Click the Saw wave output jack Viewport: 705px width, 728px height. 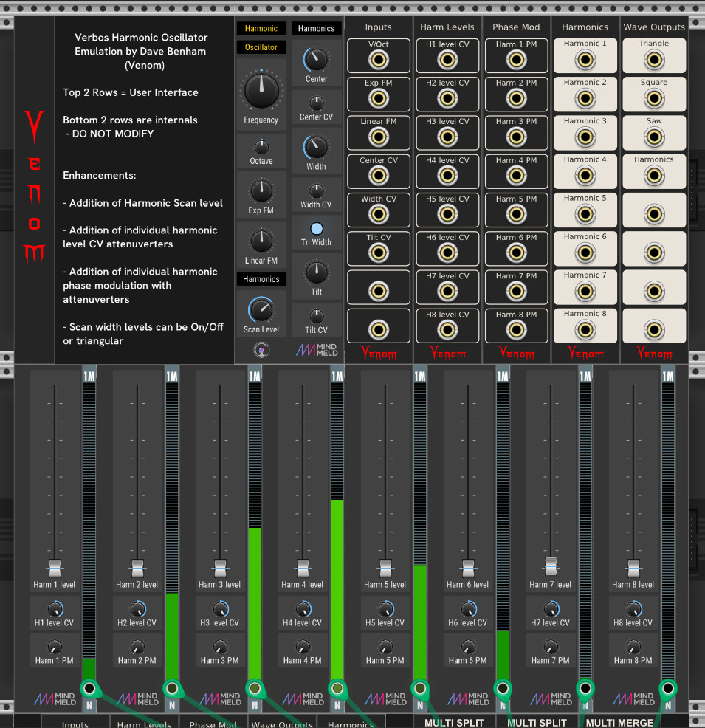click(x=653, y=137)
